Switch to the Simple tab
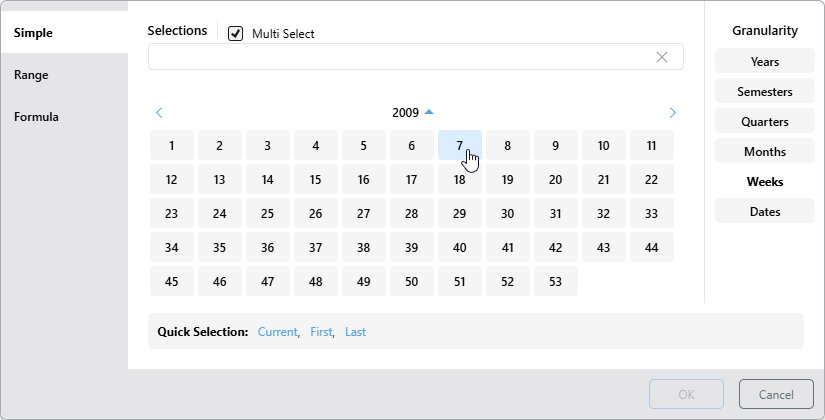This screenshot has width=825, height=420. pyautogui.click(x=34, y=33)
